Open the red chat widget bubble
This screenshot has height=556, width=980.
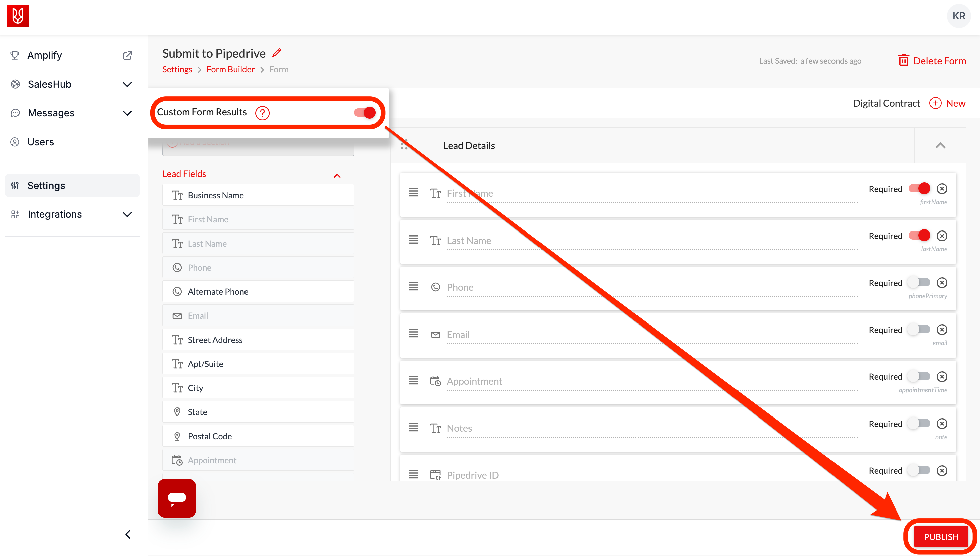(x=177, y=498)
